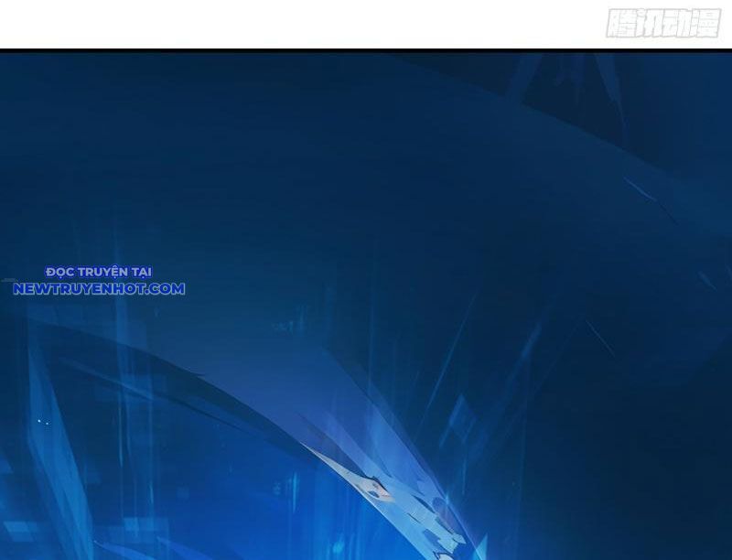Click the small gray mark beside NEWTRUYENHOT
This screenshot has width=732, height=560.
tap(8, 280)
